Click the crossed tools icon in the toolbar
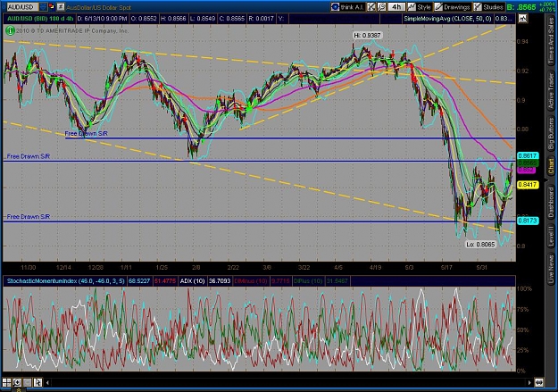 pos(371,7)
